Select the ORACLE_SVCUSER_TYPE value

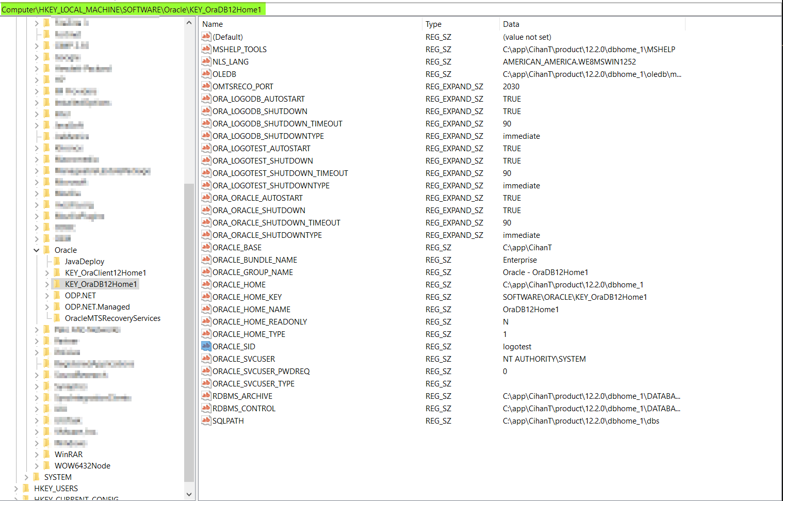[x=254, y=384]
